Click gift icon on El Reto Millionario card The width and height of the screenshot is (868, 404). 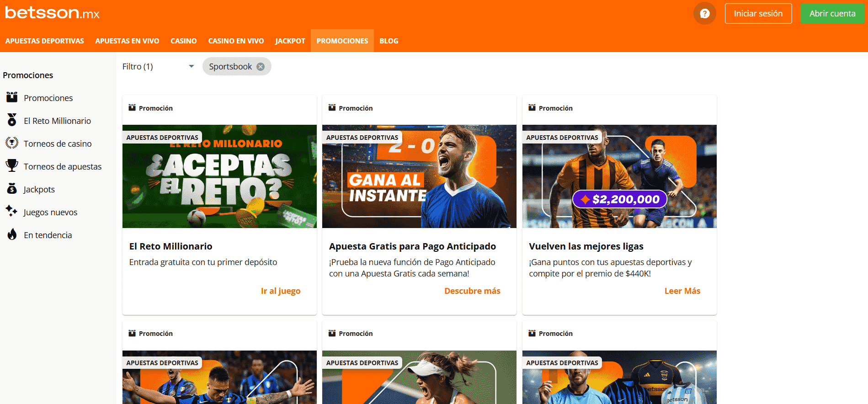[132, 108]
